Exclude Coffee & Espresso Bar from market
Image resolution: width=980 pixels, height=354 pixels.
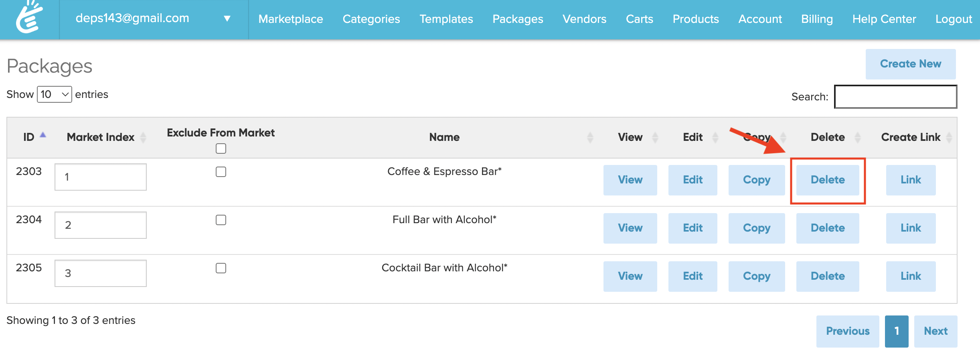click(x=221, y=172)
